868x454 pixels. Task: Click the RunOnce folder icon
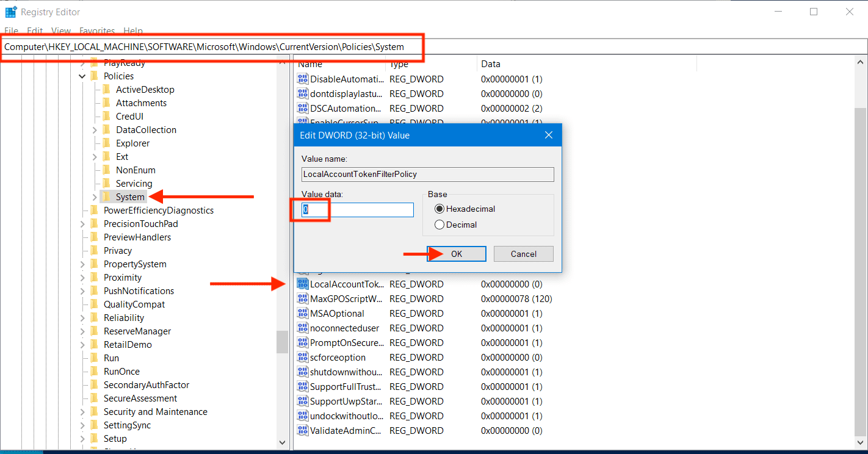(94, 371)
